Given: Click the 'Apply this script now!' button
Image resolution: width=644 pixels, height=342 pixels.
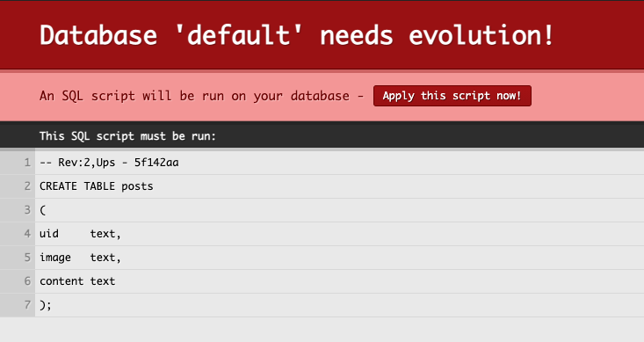Looking at the screenshot, I should point(452,96).
